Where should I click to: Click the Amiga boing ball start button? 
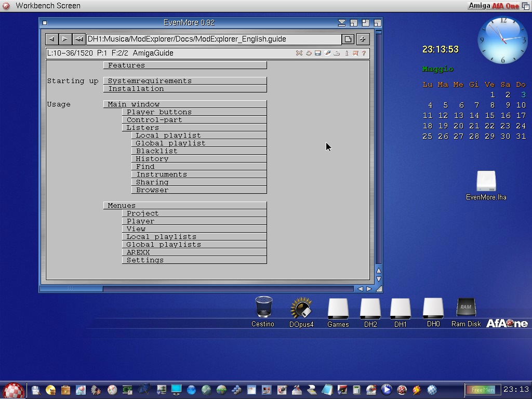point(13,390)
